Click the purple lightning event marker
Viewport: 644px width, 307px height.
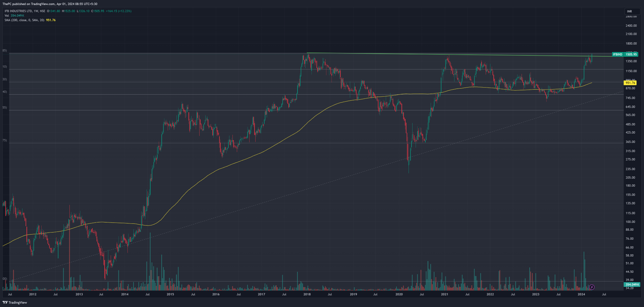[592, 287]
